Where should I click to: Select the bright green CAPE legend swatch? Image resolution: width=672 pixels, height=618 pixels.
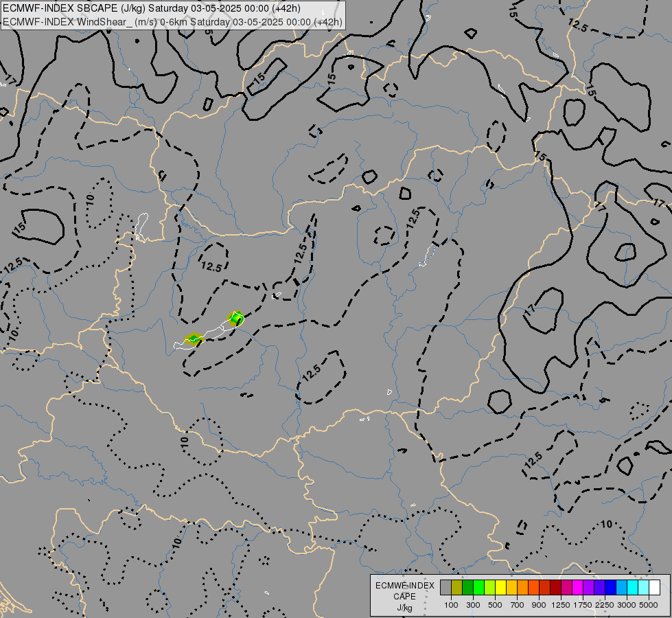[x=478, y=587]
